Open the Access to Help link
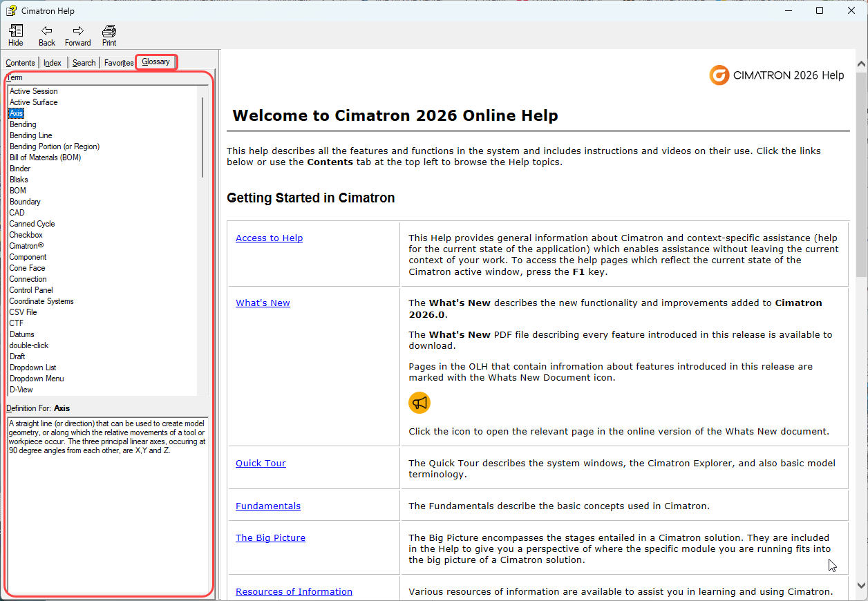Image resolution: width=868 pixels, height=601 pixels. (x=269, y=238)
